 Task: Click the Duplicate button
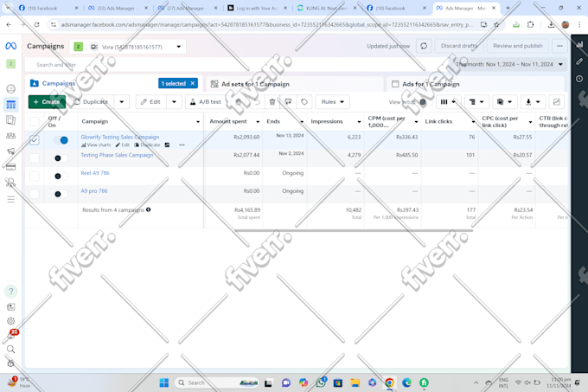coord(91,101)
